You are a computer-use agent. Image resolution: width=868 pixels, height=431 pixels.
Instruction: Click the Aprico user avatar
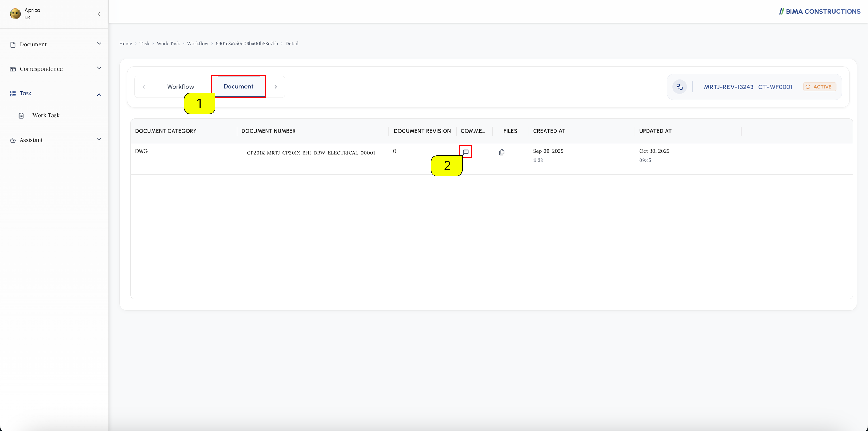[x=15, y=14]
